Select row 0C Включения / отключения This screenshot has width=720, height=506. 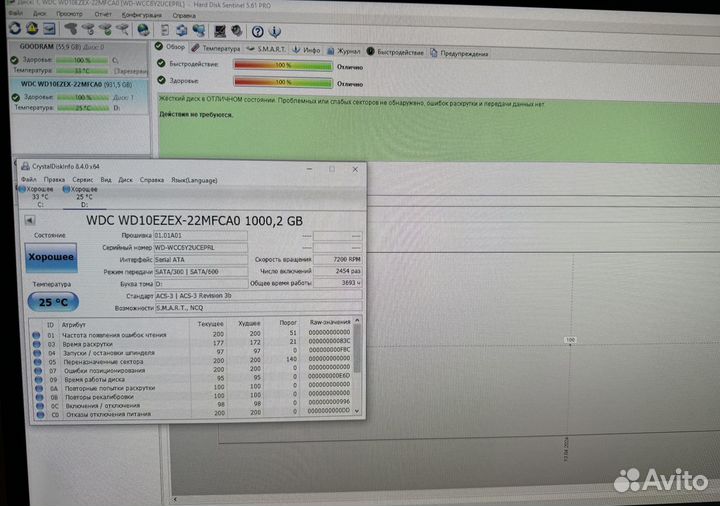pos(192,405)
